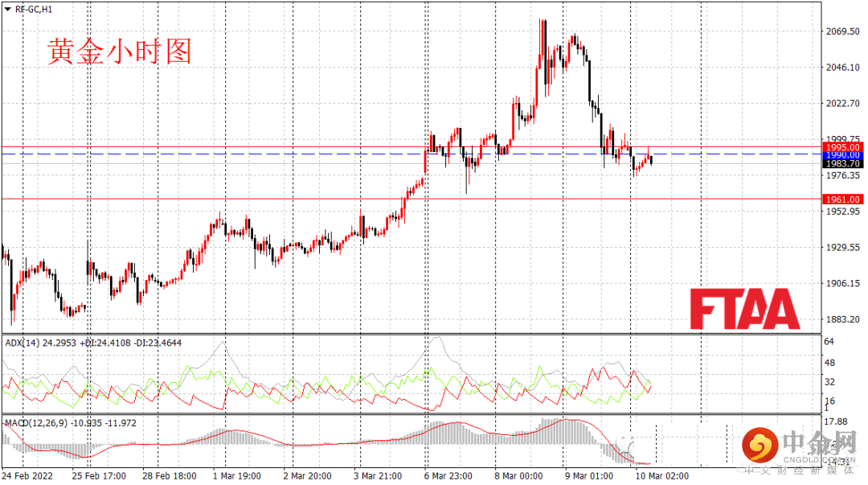
Task: Click the RF-GC,H1 symbol label
Action: click(x=34, y=9)
